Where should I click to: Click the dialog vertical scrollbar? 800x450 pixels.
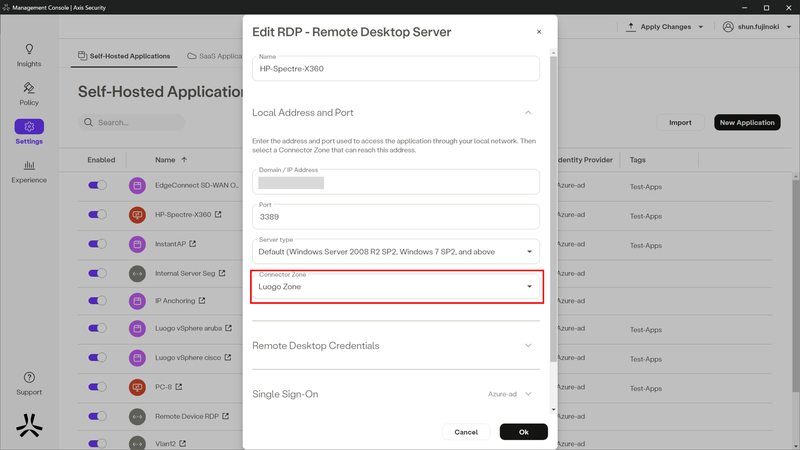(x=553, y=209)
